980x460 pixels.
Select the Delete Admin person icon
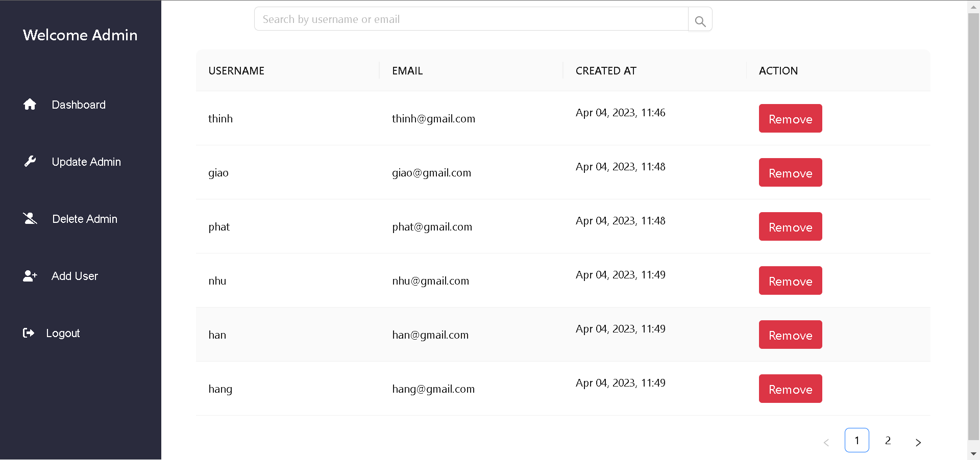coord(30,218)
